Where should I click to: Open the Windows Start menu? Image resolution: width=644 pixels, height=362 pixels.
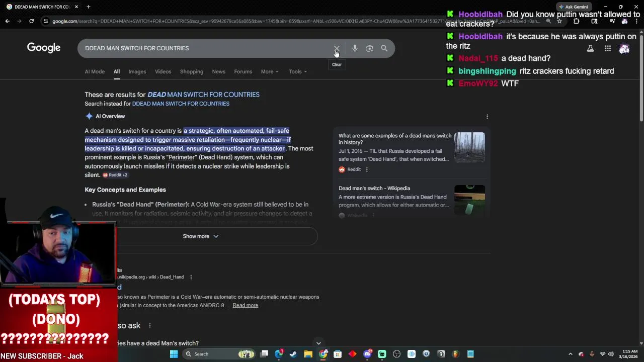click(174, 354)
